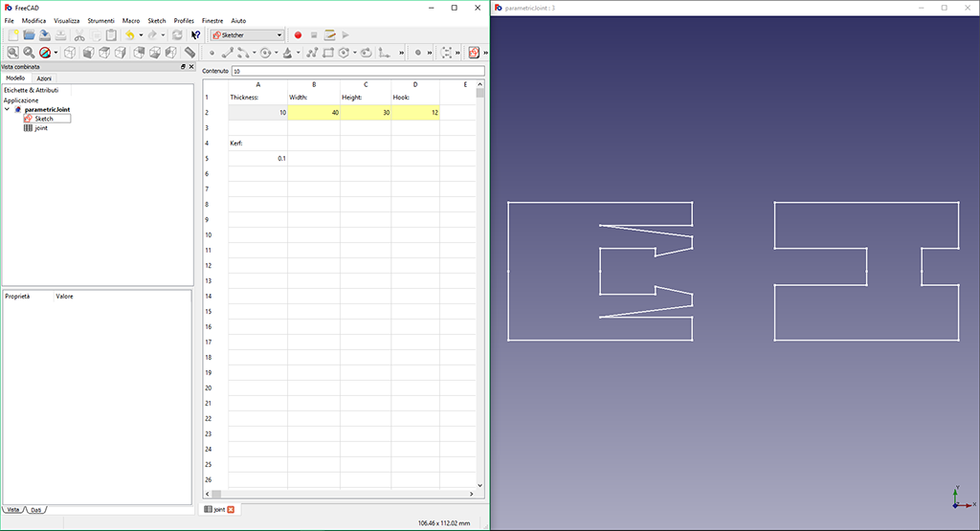Open the Redo history dropdown arrow
This screenshot has height=531, width=980.
pos(163,35)
